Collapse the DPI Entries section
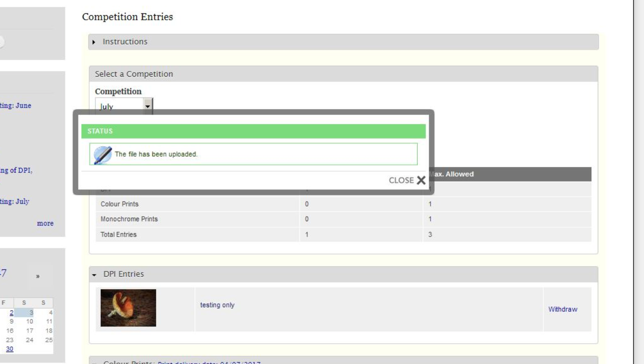The width and height of the screenshot is (644, 364). coord(343,274)
